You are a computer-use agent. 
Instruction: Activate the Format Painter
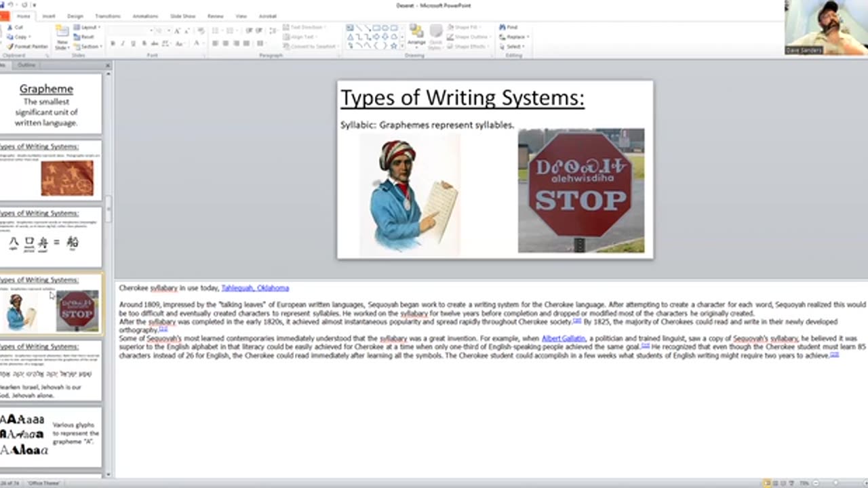(x=27, y=46)
